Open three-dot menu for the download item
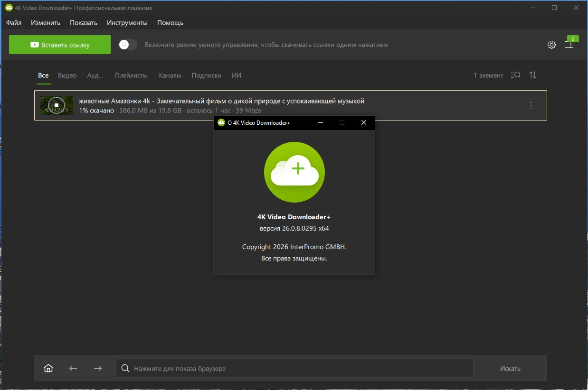588x390 pixels. click(x=531, y=105)
